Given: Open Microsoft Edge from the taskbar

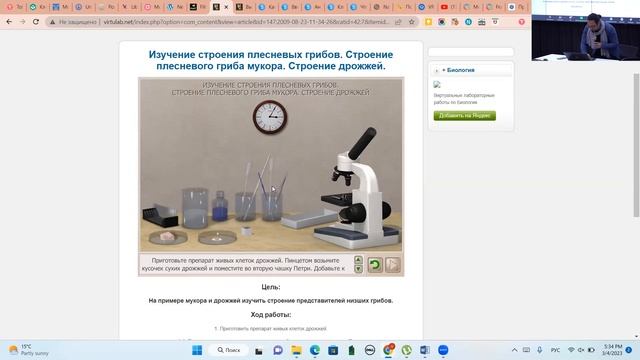Looking at the screenshot, I should pyautogui.click(x=315, y=350).
